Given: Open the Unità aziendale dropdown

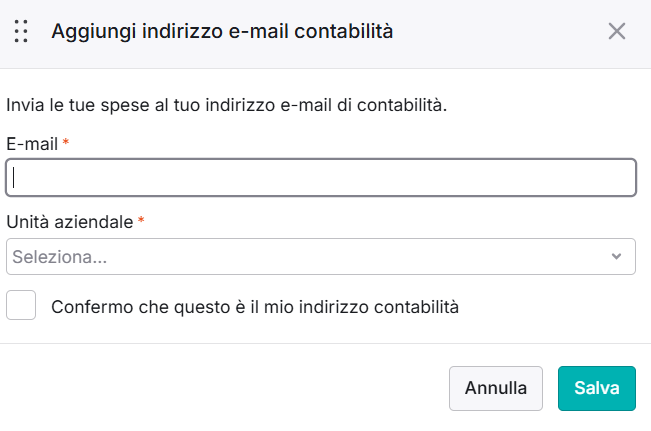Looking at the screenshot, I should [x=321, y=257].
